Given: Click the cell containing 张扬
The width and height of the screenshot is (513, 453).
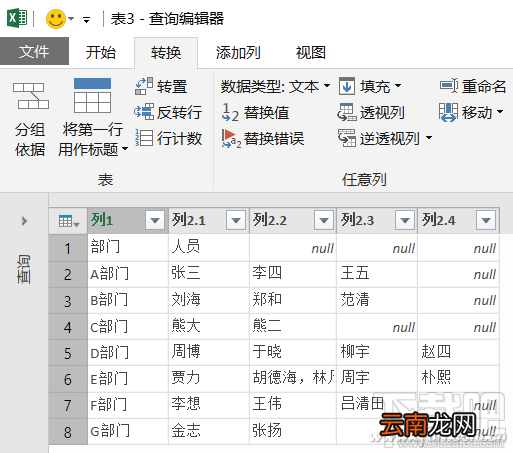Looking at the screenshot, I should [x=293, y=431].
